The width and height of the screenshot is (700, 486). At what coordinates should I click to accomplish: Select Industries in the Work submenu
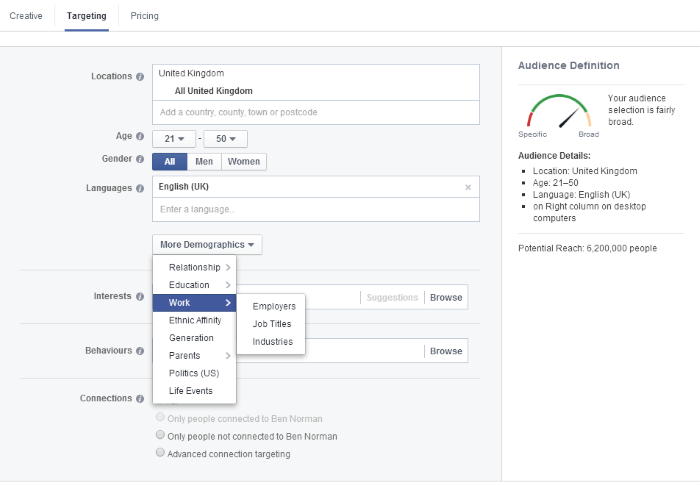click(271, 342)
